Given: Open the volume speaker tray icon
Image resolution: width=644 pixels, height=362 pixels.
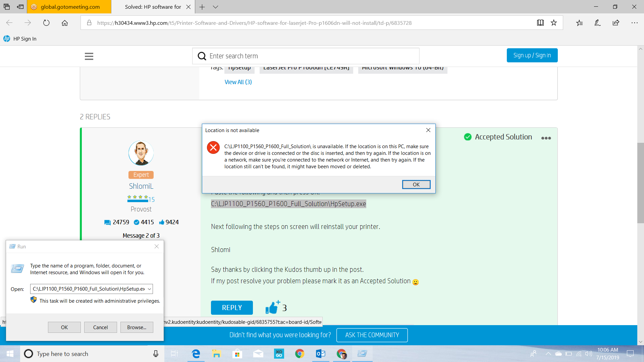Looking at the screenshot, I should click(x=589, y=354).
